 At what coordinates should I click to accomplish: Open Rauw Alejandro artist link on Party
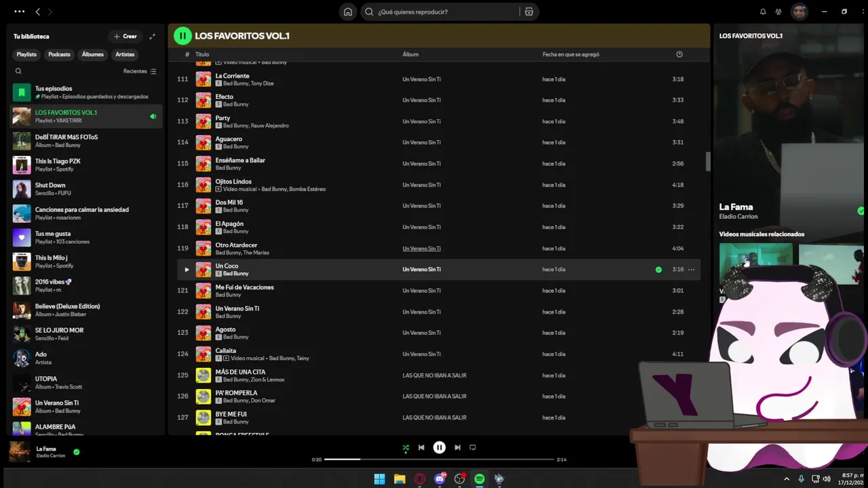click(270, 125)
